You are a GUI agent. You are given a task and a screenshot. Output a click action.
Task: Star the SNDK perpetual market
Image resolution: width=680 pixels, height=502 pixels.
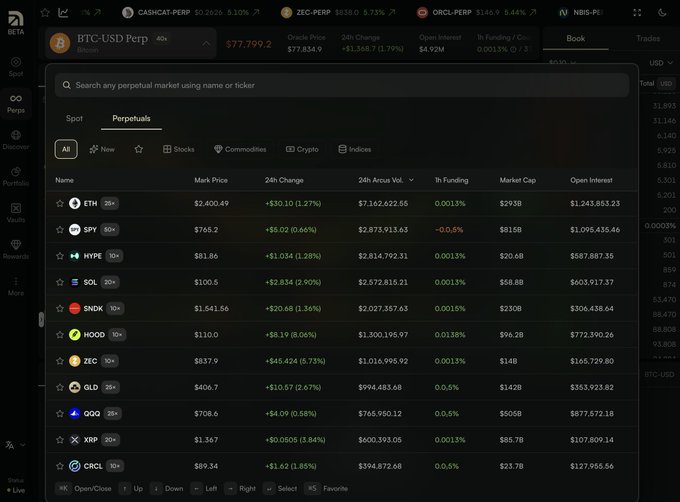click(x=60, y=308)
